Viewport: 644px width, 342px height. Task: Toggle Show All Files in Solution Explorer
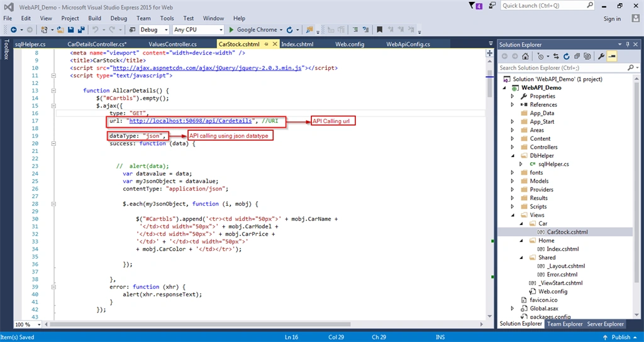point(587,56)
